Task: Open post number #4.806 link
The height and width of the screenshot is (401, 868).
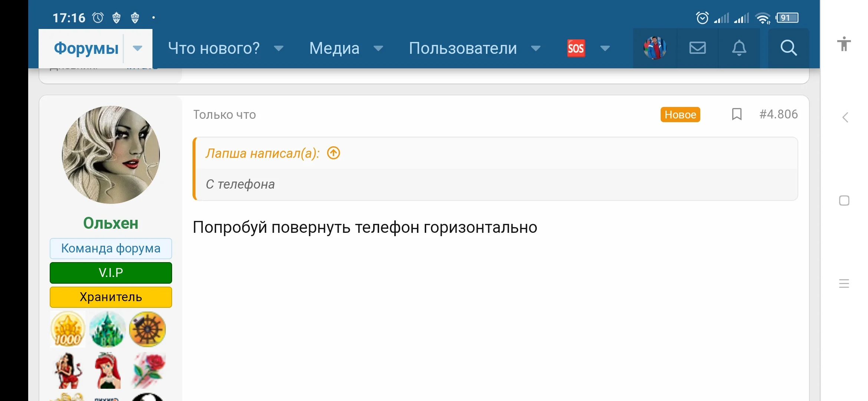Action: [779, 115]
